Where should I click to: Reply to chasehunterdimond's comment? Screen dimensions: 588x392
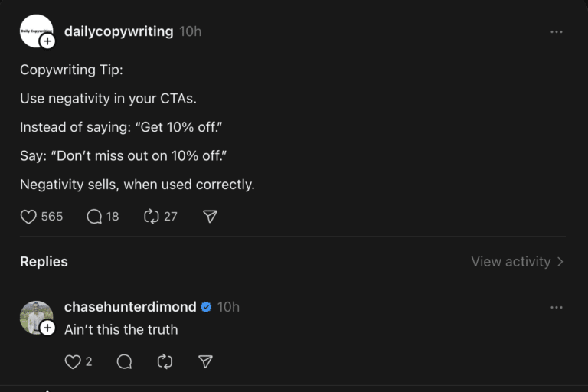(x=124, y=361)
